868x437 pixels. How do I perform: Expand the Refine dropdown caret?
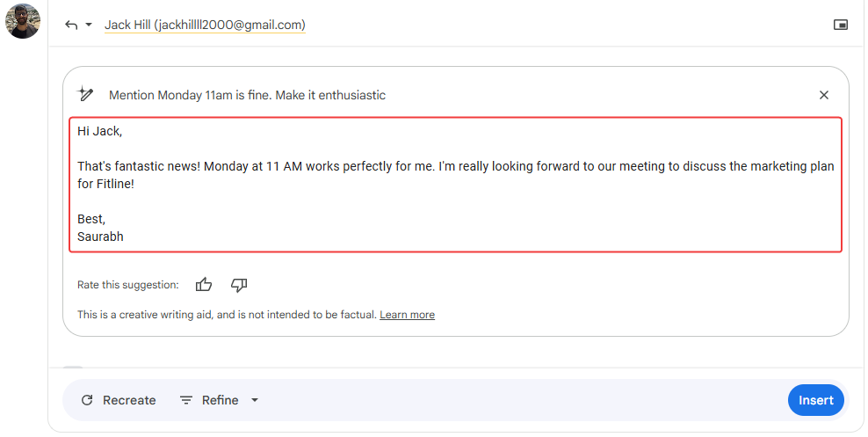coord(255,400)
